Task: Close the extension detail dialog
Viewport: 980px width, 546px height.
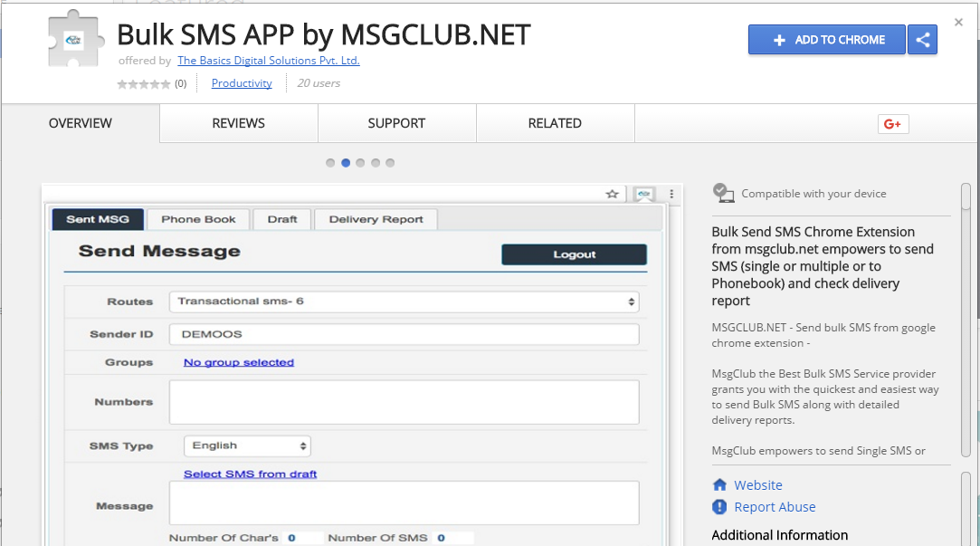Action: 959,23
